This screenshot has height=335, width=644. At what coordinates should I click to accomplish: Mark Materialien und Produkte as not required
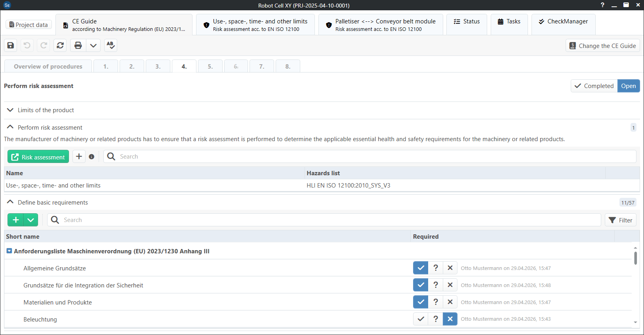click(x=450, y=302)
